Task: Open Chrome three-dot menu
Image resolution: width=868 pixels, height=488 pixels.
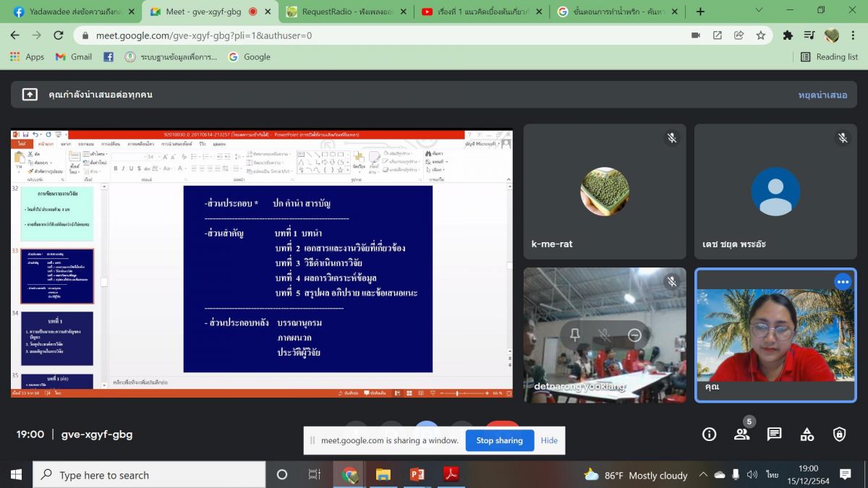Action: point(854,35)
